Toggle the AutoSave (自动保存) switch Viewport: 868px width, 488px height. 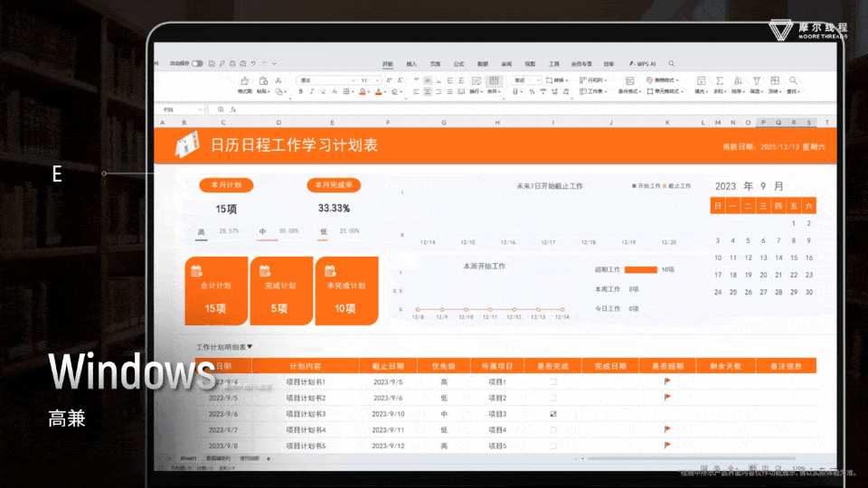(196, 64)
